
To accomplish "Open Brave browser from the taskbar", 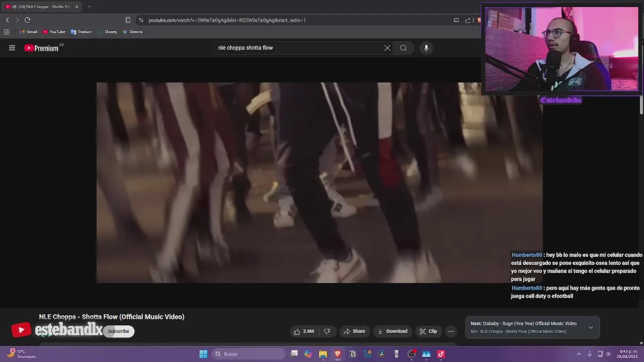I will point(338,354).
